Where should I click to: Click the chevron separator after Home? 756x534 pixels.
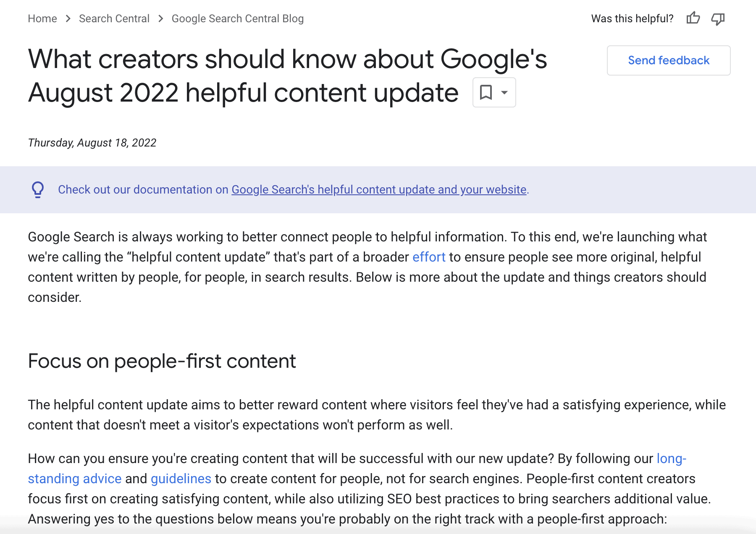point(68,19)
